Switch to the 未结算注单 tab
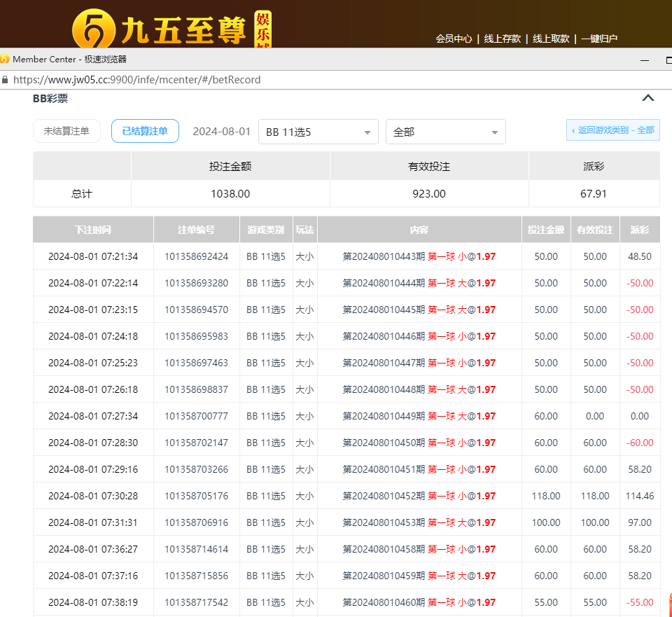This screenshot has height=617, width=672. coord(66,131)
